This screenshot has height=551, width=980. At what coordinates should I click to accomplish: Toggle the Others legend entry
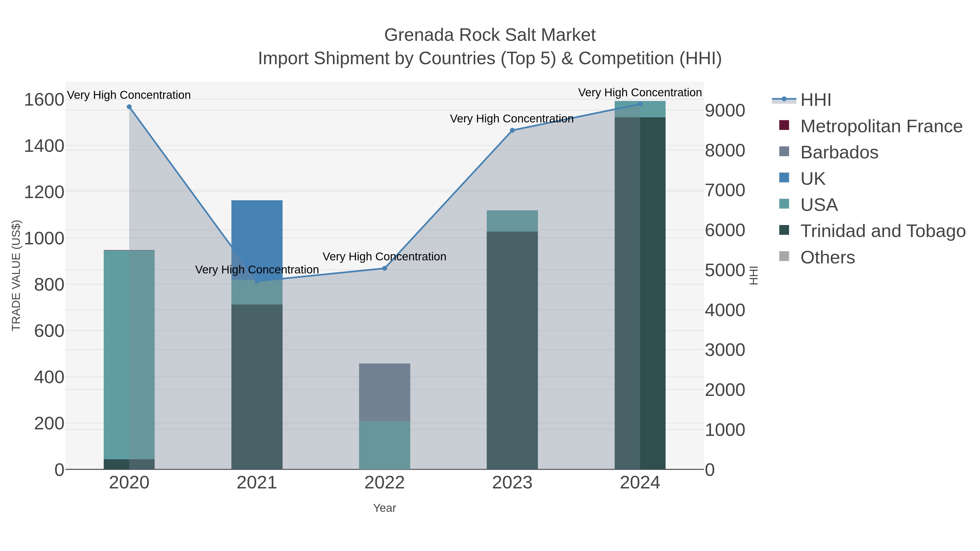point(817,257)
